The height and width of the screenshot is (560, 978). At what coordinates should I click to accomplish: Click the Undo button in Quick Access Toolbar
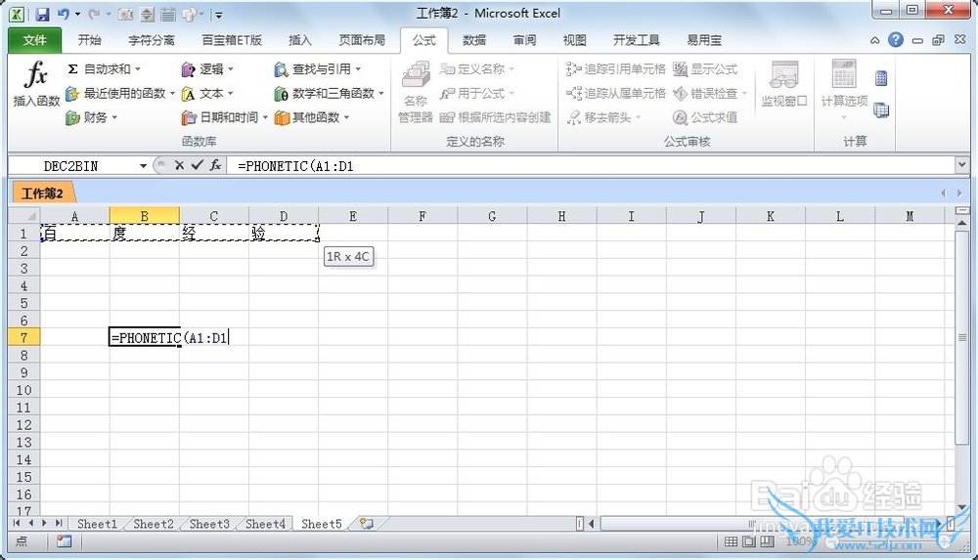click(x=63, y=14)
